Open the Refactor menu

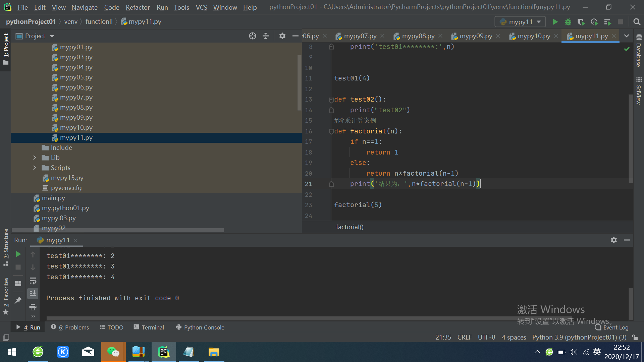[x=138, y=7]
